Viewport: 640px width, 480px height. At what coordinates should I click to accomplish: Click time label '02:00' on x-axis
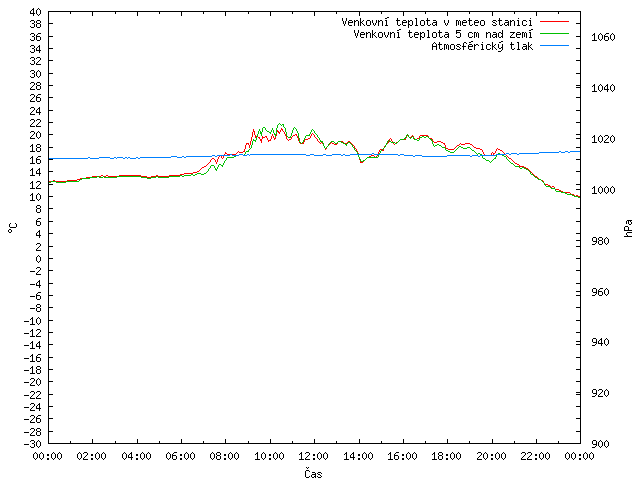click(x=92, y=456)
